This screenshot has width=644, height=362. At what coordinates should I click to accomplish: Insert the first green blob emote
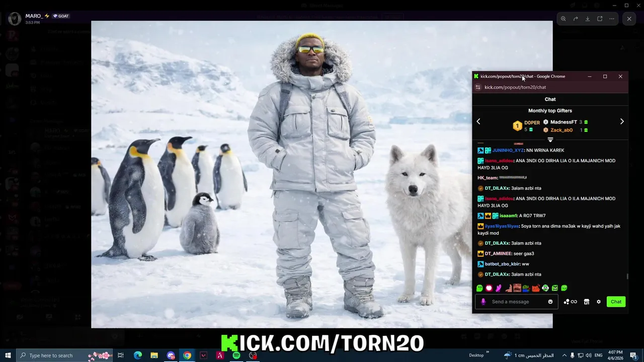pyautogui.click(x=479, y=288)
